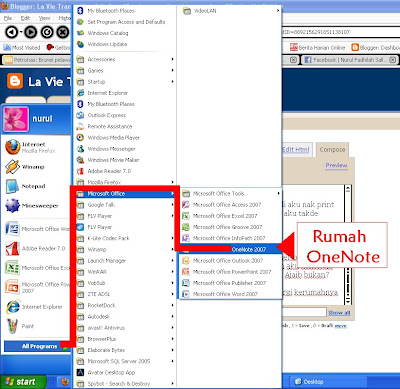Screen dimensions: 400x389
Task: Launch Microsoft Office Word 2007
Action: (x=231, y=294)
